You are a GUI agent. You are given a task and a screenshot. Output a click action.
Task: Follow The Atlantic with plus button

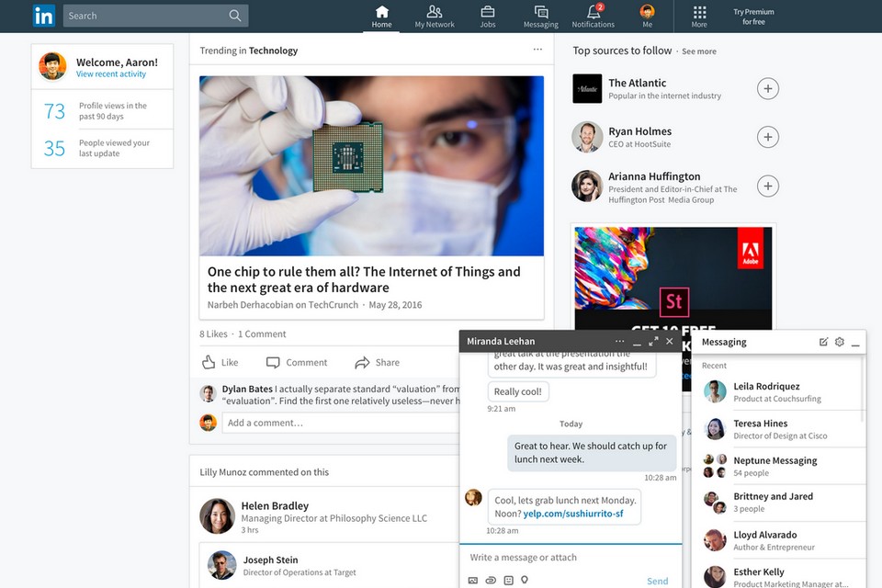[x=768, y=88]
